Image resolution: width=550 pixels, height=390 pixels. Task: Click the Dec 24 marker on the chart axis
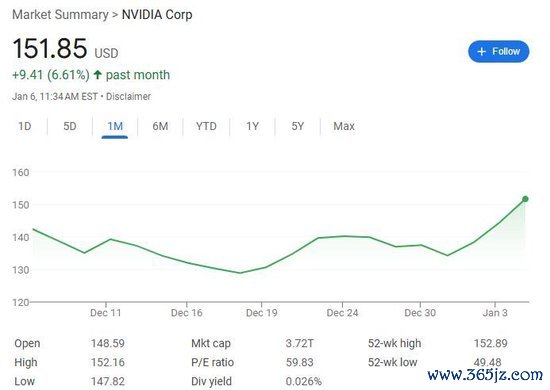click(342, 312)
